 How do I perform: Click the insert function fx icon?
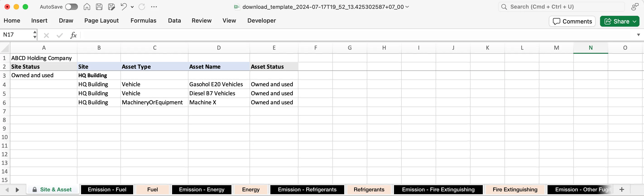73,35
